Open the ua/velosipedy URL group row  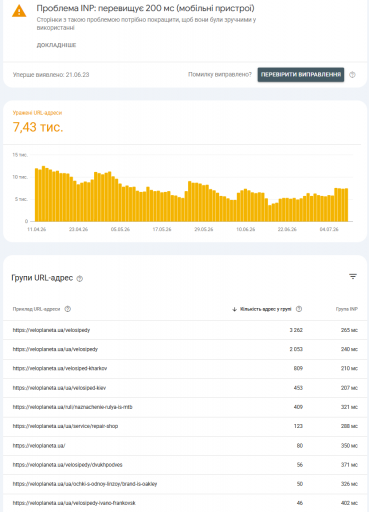(x=184, y=349)
